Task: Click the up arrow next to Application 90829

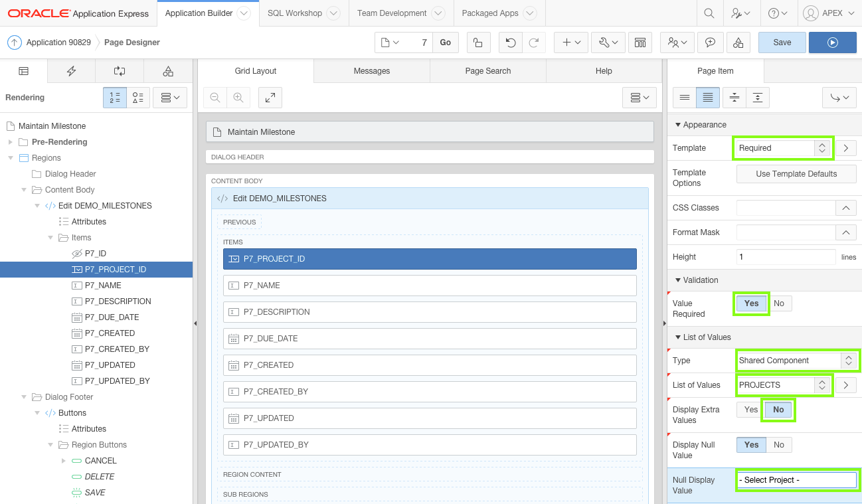Action: click(15, 42)
